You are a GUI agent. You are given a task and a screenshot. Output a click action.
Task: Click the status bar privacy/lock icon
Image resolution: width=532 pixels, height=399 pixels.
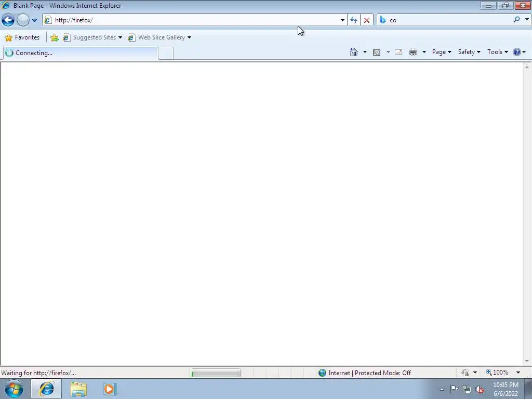465,373
